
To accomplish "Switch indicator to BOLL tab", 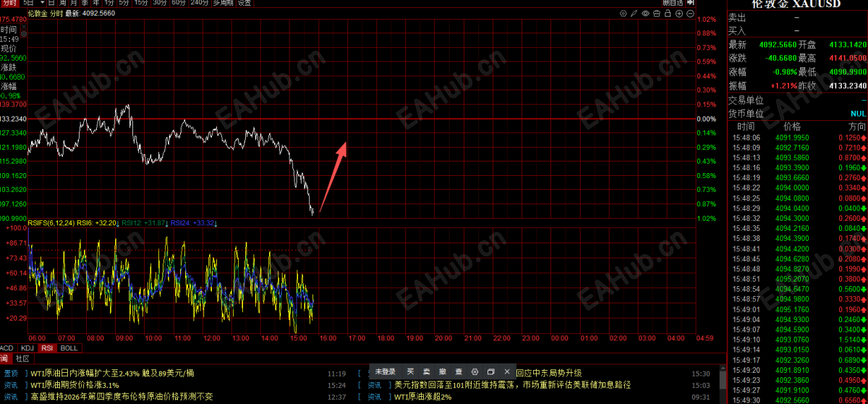I will click(69, 348).
